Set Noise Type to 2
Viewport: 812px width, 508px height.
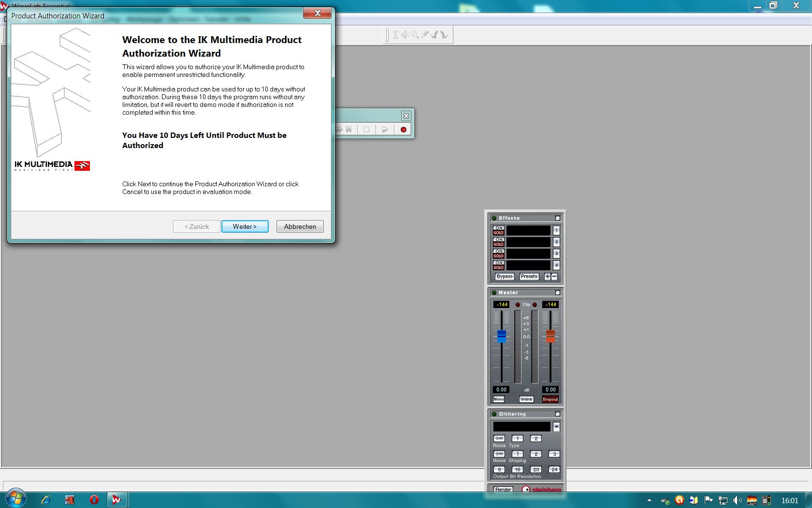click(536, 439)
